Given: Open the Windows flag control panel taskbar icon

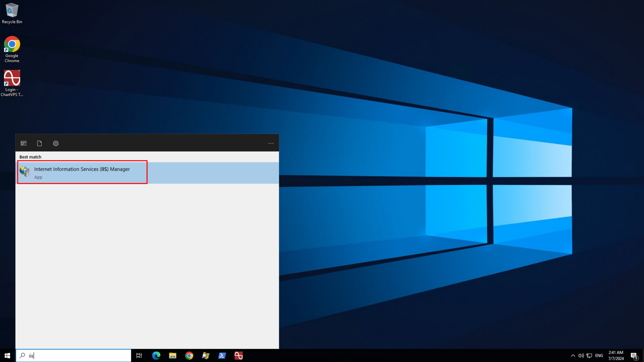Looking at the screenshot, I should point(206,356).
